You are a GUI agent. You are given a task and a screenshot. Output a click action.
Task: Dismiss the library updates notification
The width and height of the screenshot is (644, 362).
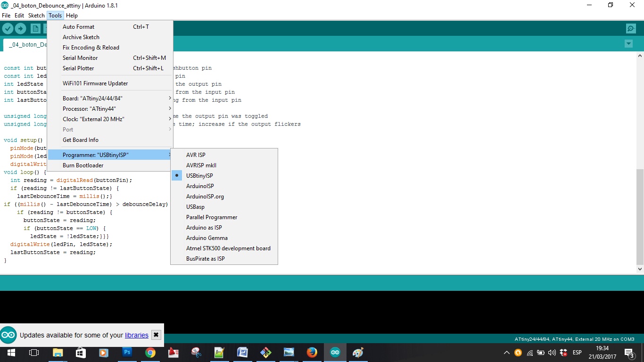click(156, 335)
